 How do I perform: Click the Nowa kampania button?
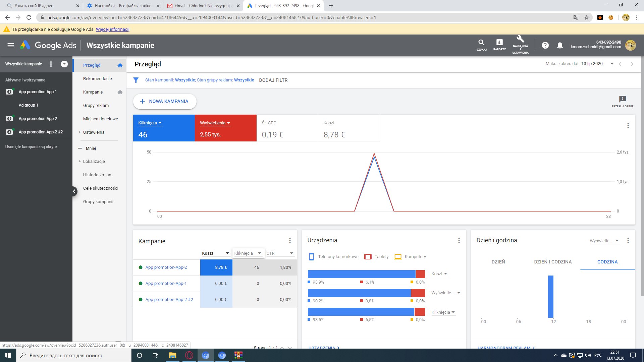click(165, 102)
